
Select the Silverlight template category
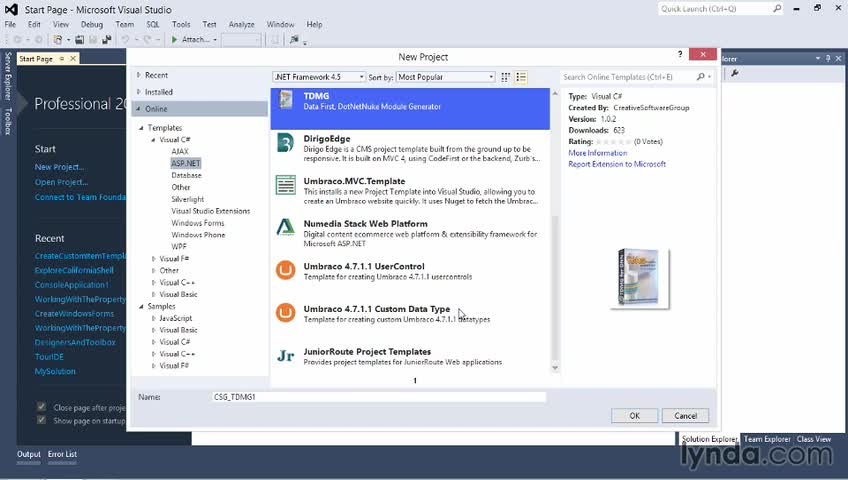[188, 199]
